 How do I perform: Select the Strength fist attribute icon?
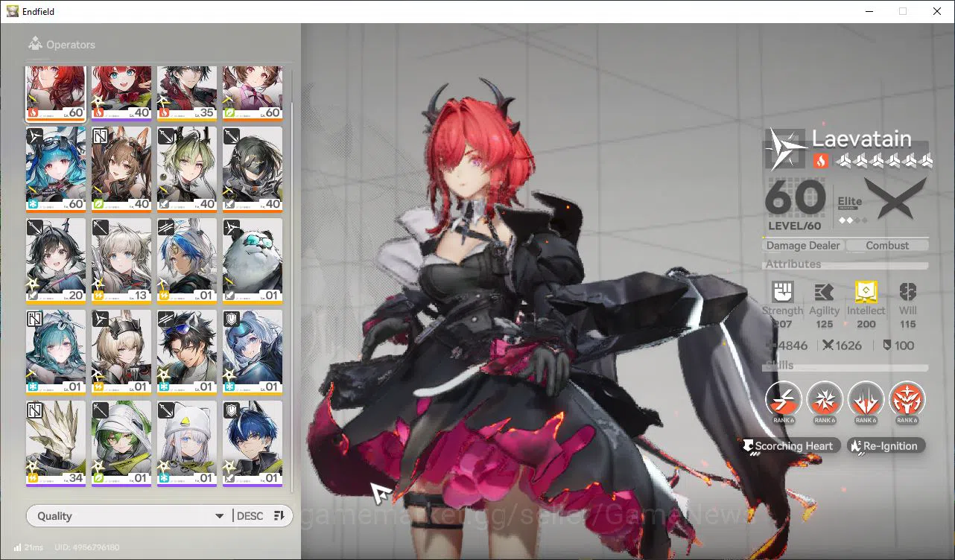(x=783, y=291)
